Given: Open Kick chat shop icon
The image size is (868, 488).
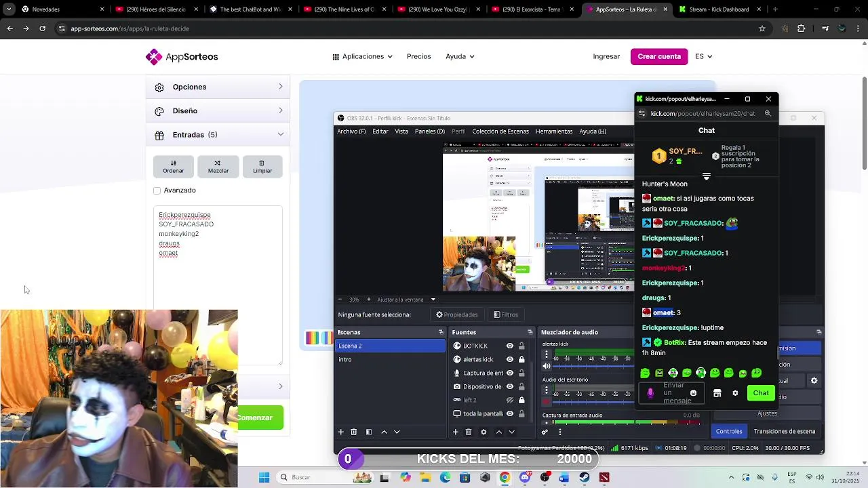Looking at the screenshot, I should [x=717, y=393].
